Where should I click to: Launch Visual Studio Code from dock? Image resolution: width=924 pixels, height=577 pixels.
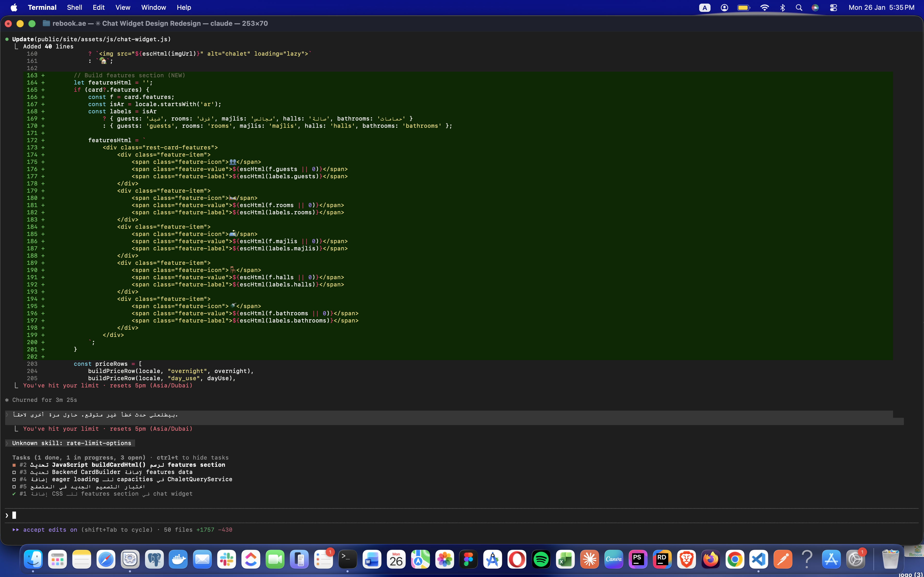758,559
